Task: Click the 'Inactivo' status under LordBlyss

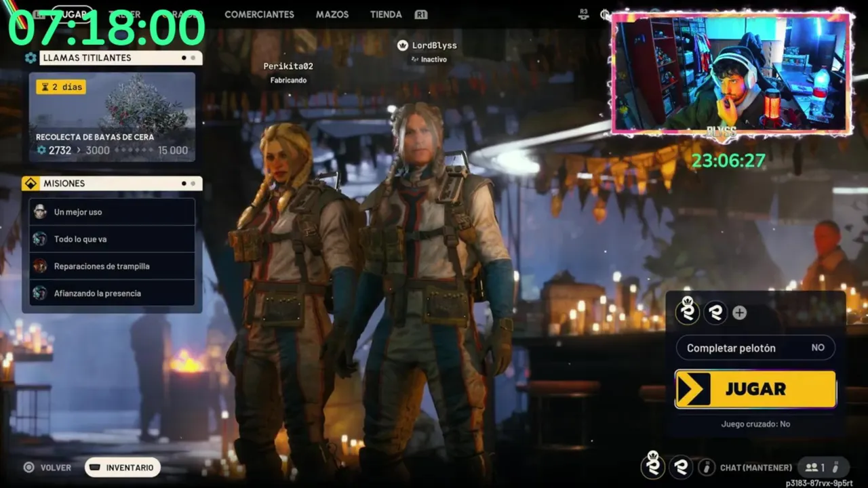Action: (x=433, y=60)
